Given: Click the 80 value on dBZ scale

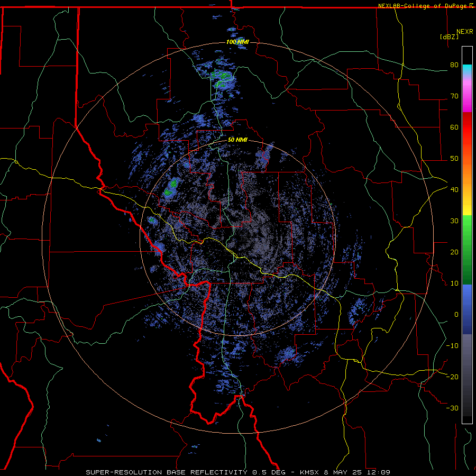Looking at the screenshot, I should [x=454, y=65].
